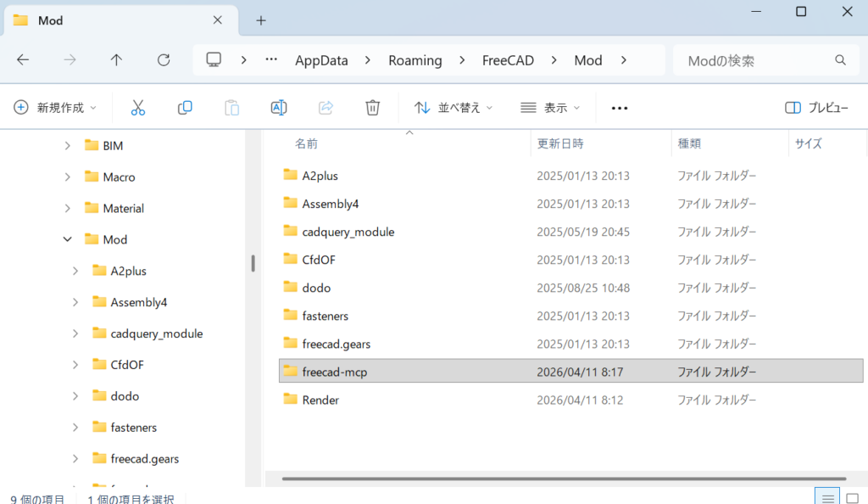Switch to large icons view in status bar
The width and height of the screenshot is (868, 504).
pyautogui.click(x=852, y=497)
